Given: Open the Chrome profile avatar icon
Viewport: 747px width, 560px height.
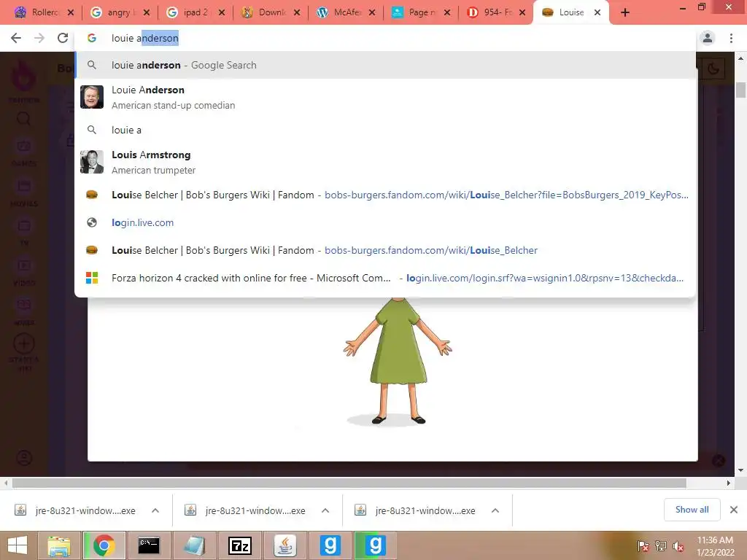Looking at the screenshot, I should [708, 38].
